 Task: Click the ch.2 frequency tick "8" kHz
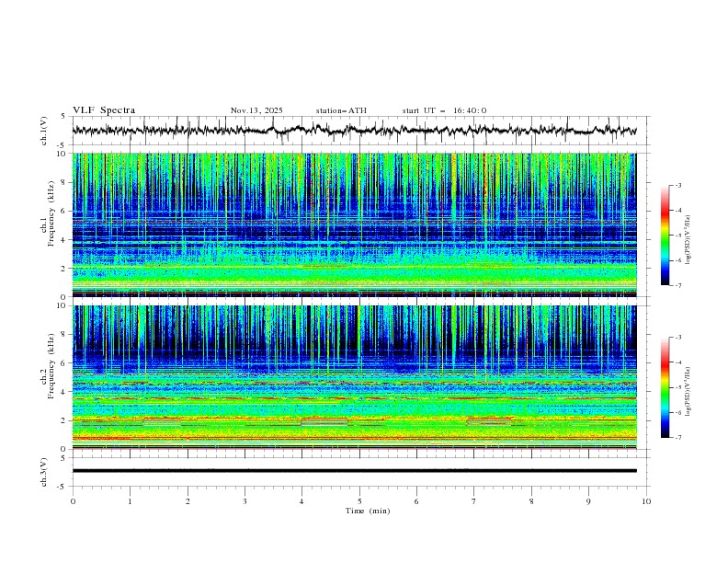point(65,335)
